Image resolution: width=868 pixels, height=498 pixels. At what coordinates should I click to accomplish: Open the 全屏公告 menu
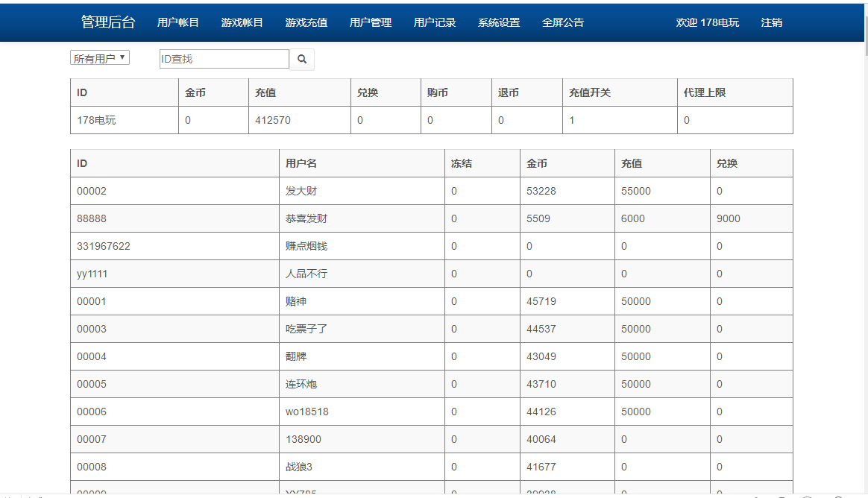(x=562, y=22)
